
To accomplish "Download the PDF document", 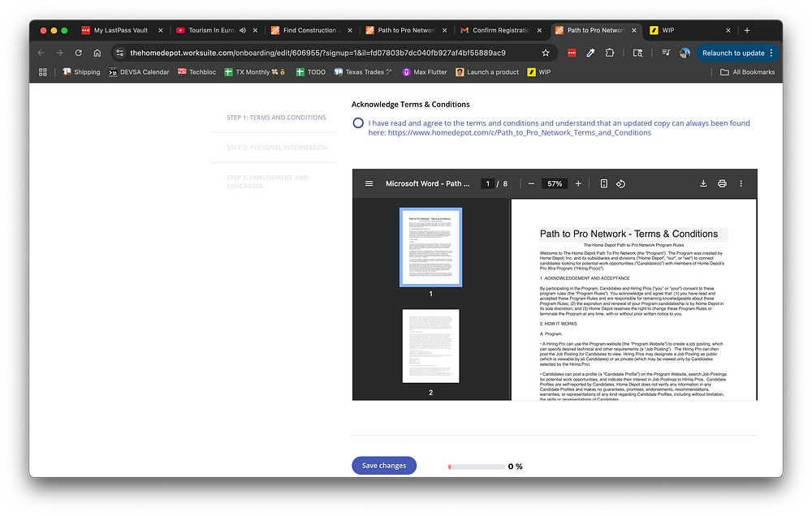I will click(x=703, y=183).
